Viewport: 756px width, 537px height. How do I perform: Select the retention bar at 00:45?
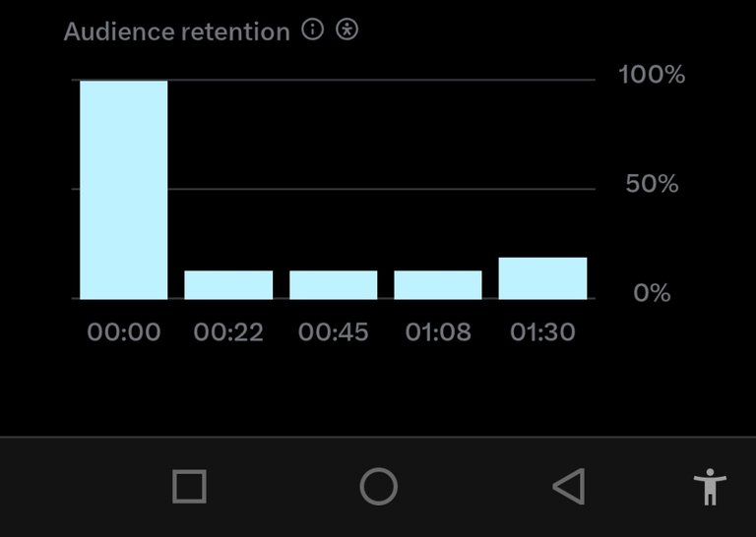[x=334, y=284]
